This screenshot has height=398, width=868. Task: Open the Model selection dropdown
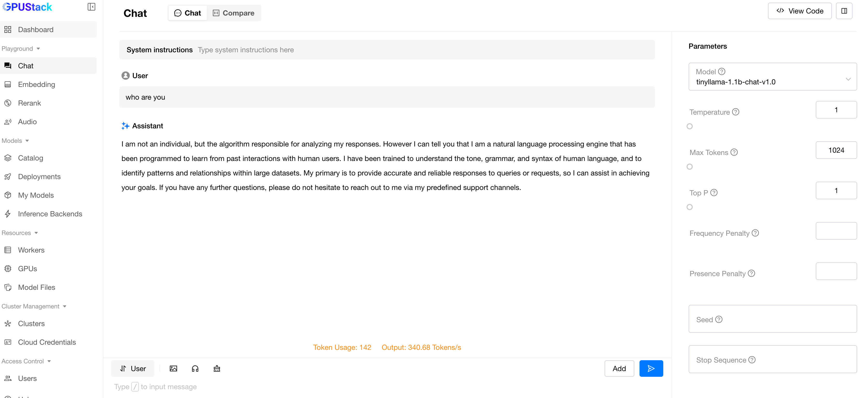point(772,77)
